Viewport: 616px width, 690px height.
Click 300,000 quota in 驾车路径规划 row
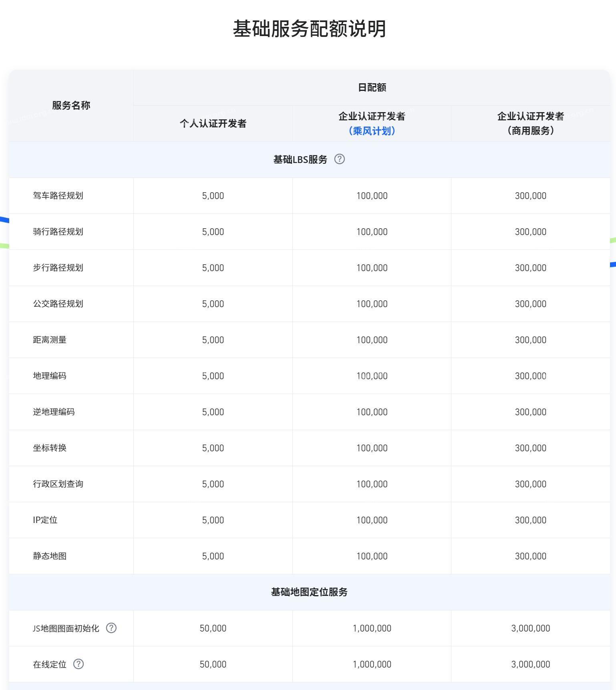click(531, 196)
